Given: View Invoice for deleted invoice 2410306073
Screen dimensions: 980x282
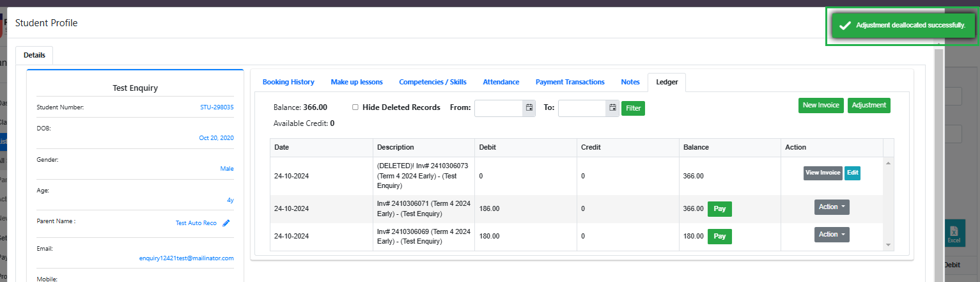Looking at the screenshot, I should coord(823,173).
